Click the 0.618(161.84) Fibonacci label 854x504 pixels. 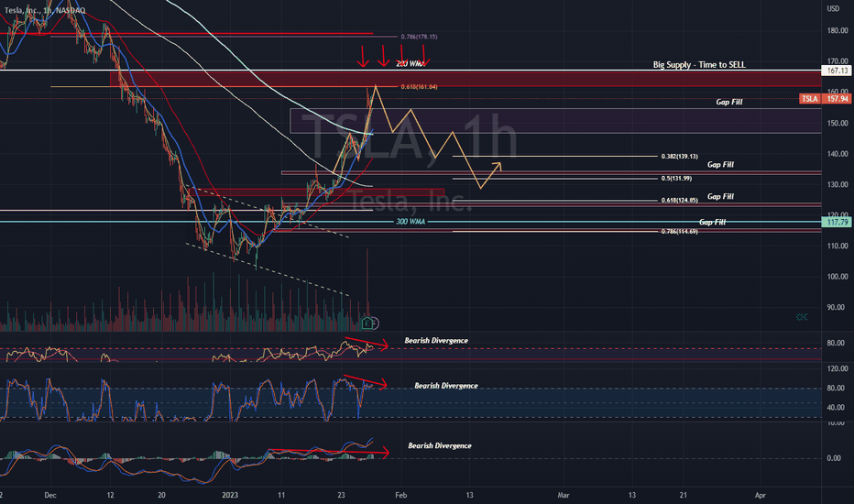click(419, 87)
